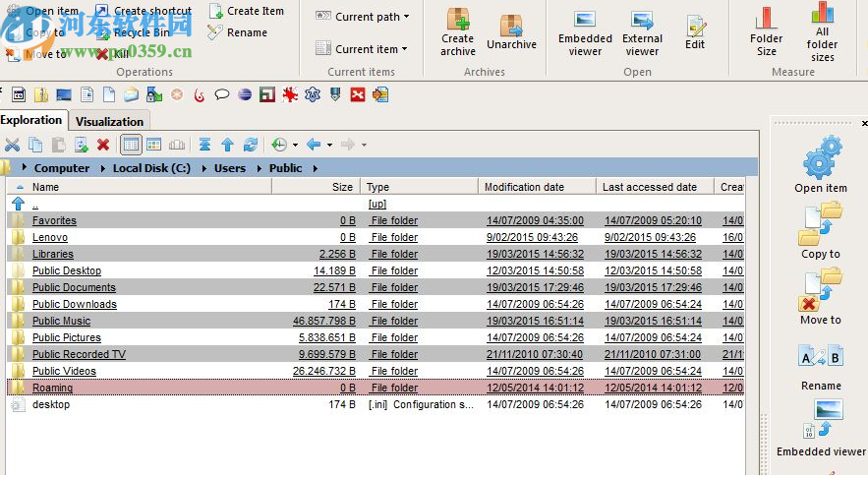The width and height of the screenshot is (868, 479).
Task: Select the Public Music folder
Action: (x=61, y=322)
